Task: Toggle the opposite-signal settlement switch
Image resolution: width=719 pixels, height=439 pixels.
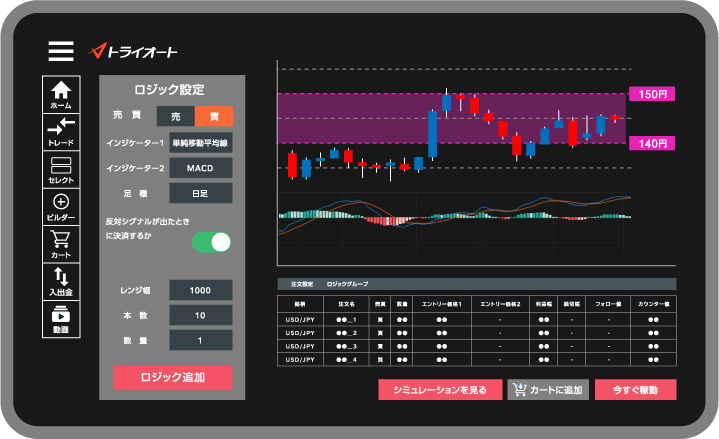Action: pyautogui.click(x=211, y=242)
